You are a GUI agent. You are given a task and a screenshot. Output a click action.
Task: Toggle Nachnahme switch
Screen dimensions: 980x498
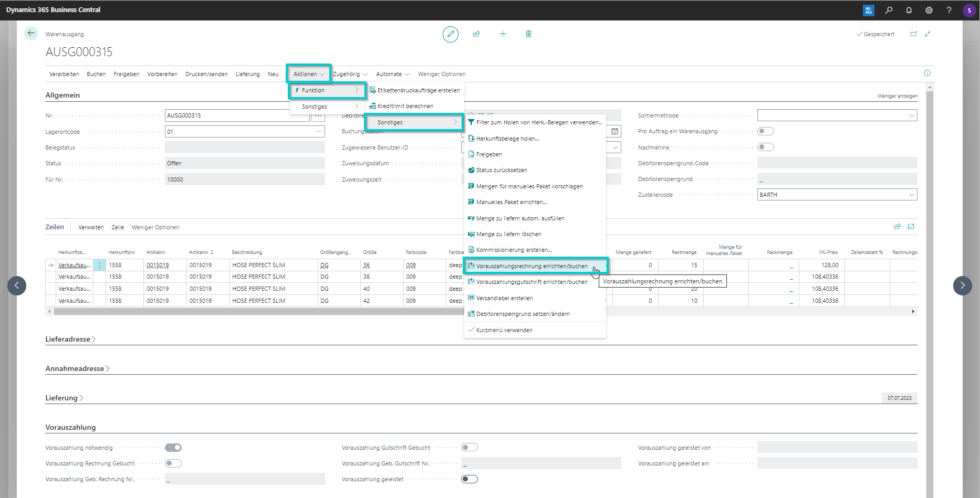click(766, 147)
